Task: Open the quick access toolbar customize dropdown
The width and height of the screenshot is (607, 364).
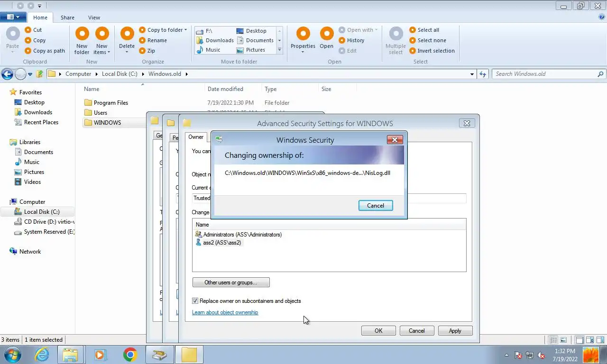Action: point(39,6)
